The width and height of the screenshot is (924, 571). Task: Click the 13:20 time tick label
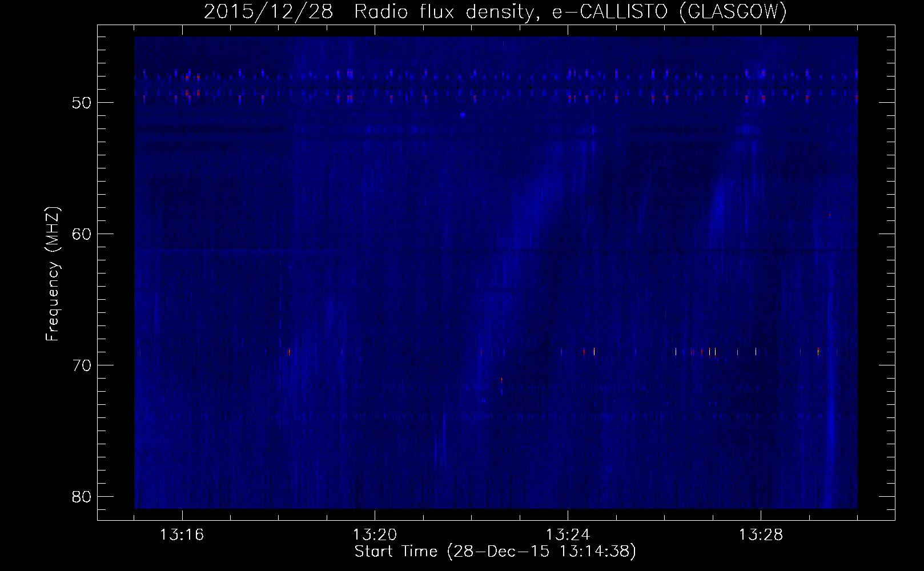point(375,535)
